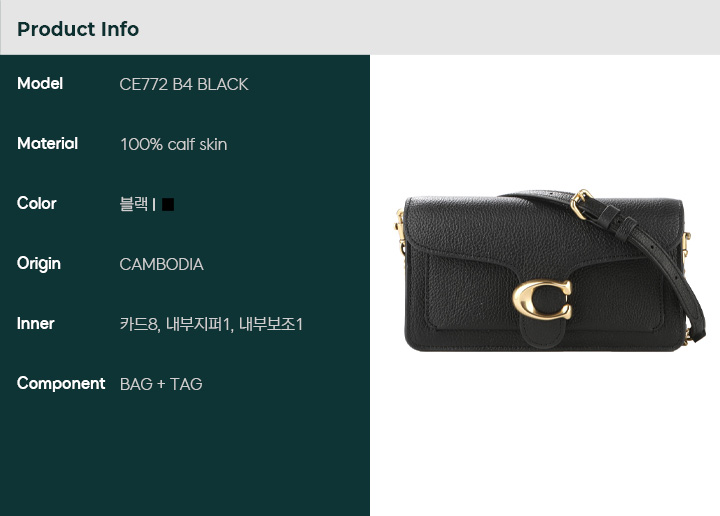Click the gold C logo clasp
The width and height of the screenshot is (720, 516).
click(542, 299)
